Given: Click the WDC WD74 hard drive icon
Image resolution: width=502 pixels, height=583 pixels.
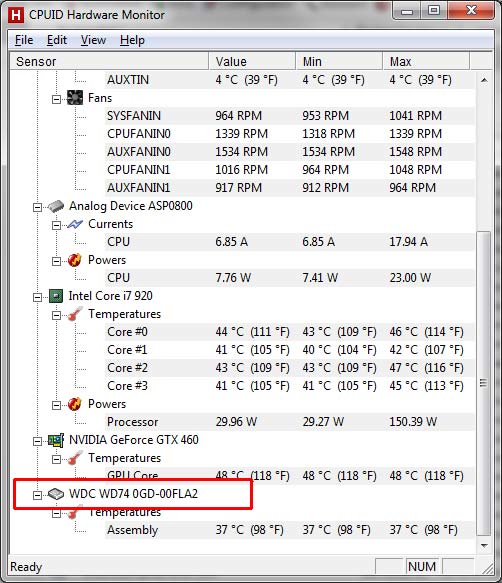Looking at the screenshot, I should coord(56,494).
